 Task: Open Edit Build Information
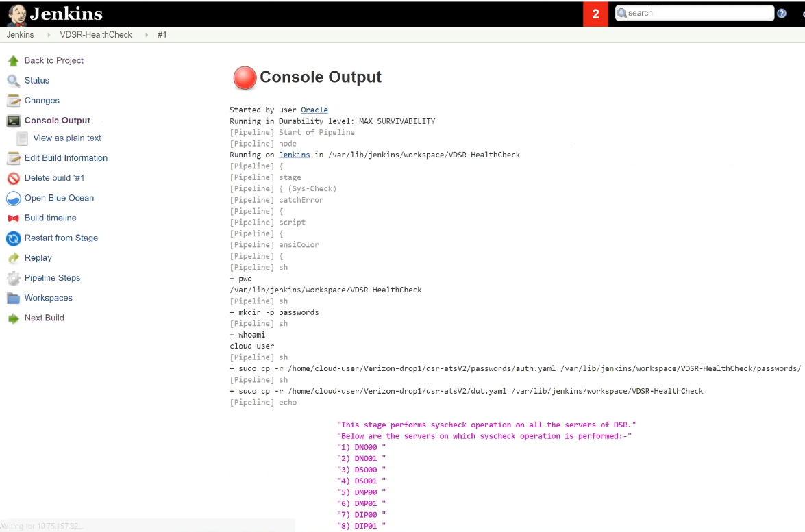coord(66,158)
